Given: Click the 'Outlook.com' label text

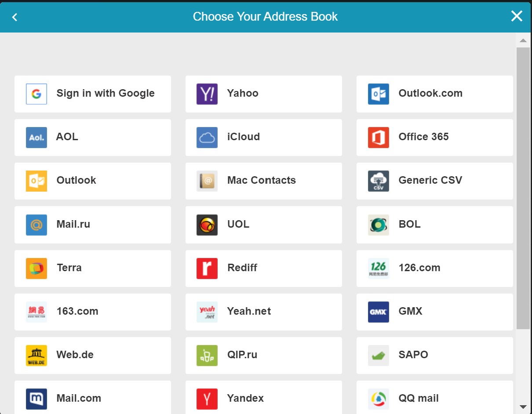Looking at the screenshot, I should pyautogui.click(x=430, y=93).
